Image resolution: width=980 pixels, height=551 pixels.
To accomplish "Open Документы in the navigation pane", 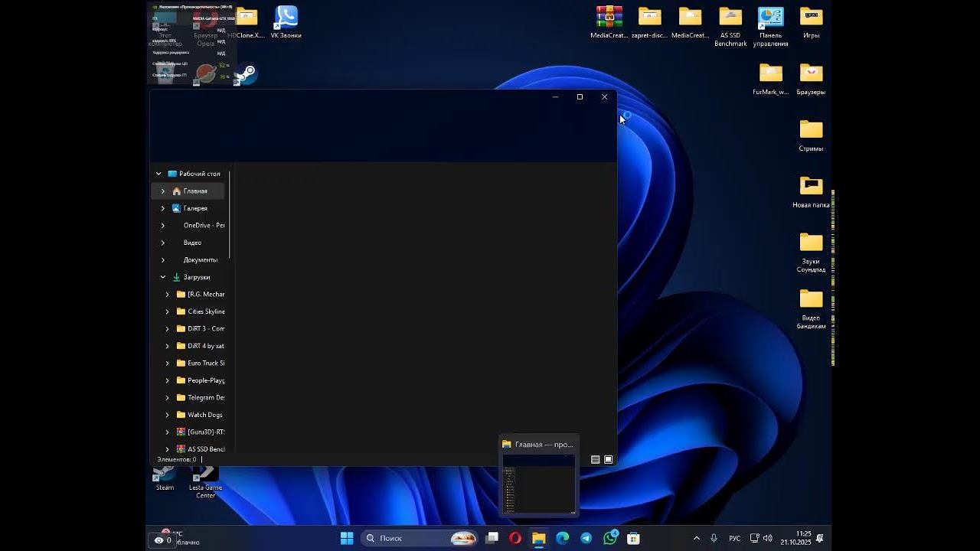I will pyautogui.click(x=200, y=260).
